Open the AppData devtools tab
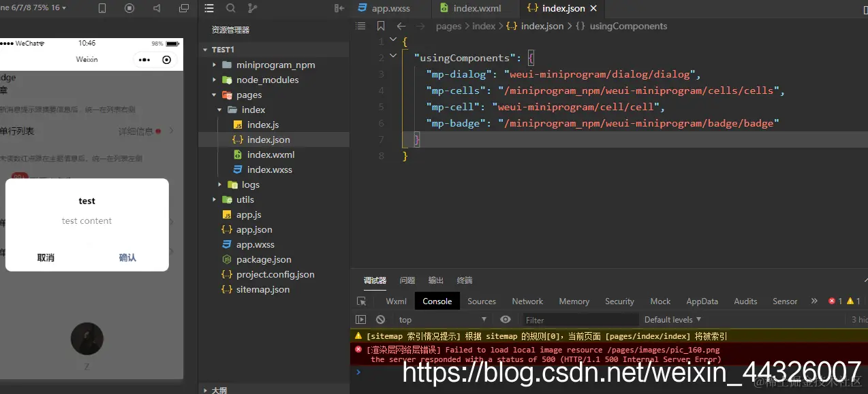 point(702,301)
